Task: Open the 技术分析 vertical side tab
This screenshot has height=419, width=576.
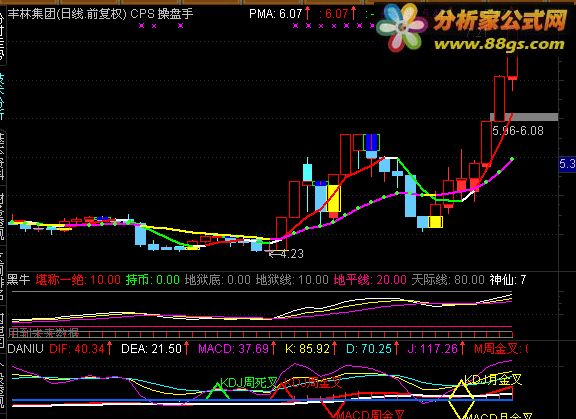Action: (x=2, y=96)
